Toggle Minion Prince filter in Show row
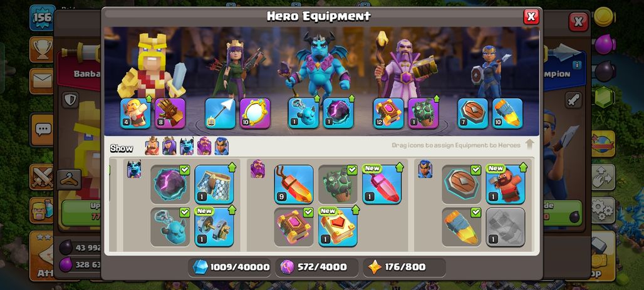The height and width of the screenshot is (290, 644). 187,146
